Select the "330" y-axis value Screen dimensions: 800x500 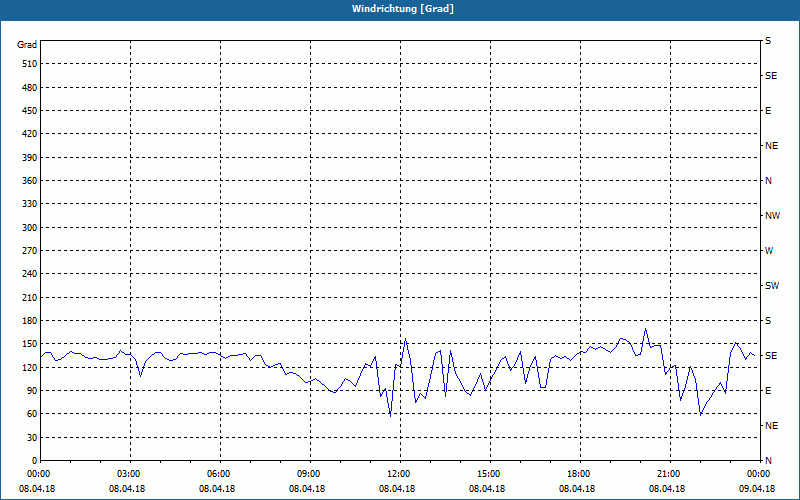point(30,204)
